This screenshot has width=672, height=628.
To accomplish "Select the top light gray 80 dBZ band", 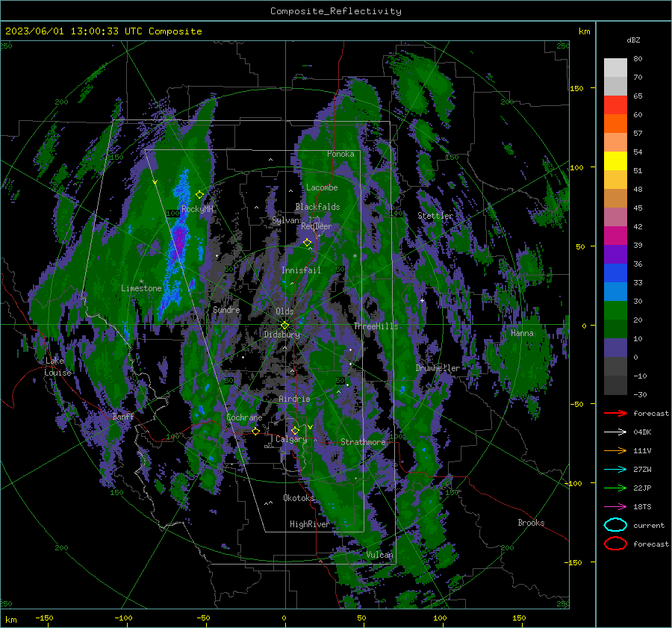I will tap(615, 68).
